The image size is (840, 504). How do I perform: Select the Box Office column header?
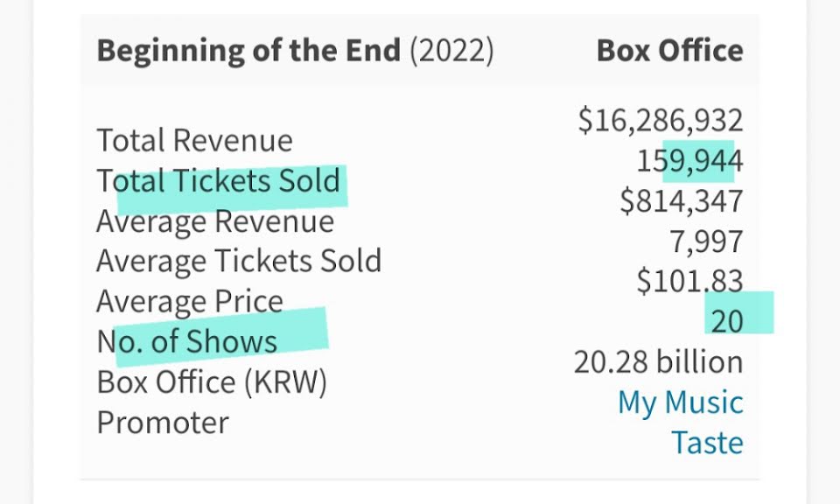click(669, 51)
